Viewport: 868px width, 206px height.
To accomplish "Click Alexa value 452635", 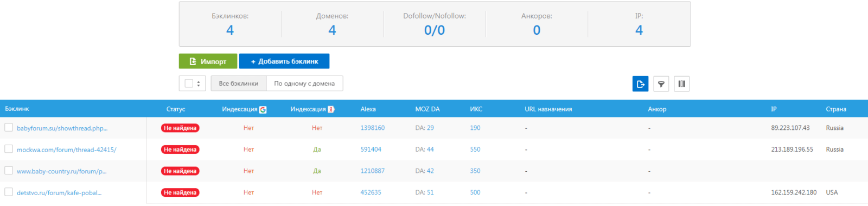I will pos(371,192).
